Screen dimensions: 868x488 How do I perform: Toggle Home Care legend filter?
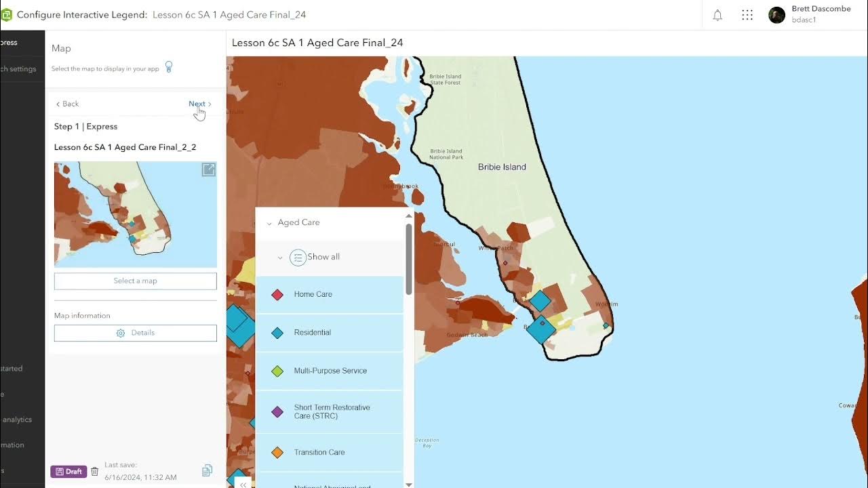click(x=330, y=295)
